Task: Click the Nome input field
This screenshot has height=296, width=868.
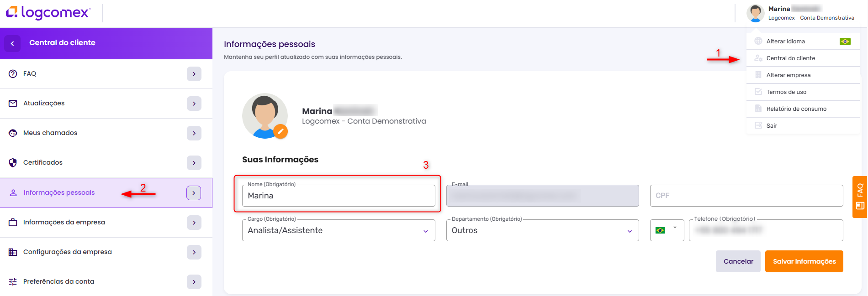Action: pyautogui.click(x=338, y=196)
